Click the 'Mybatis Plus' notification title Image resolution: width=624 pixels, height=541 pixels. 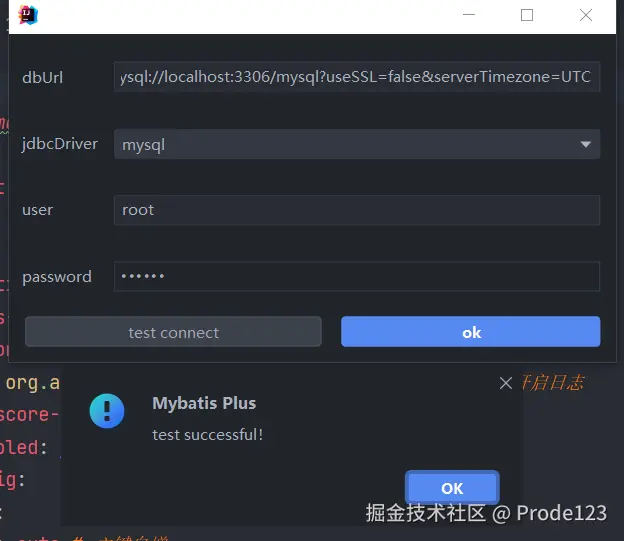[x=204, y=403]
